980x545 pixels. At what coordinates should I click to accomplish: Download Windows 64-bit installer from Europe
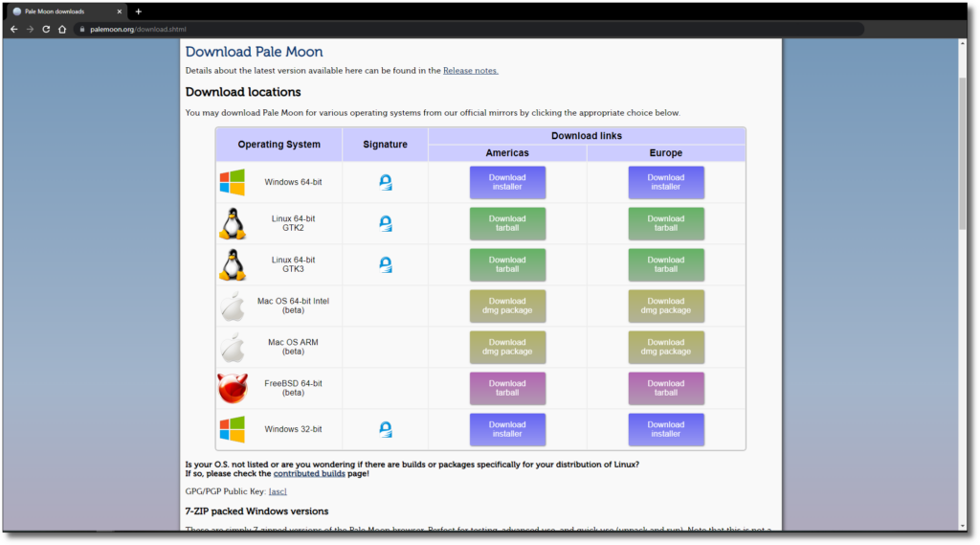point(666,182)
